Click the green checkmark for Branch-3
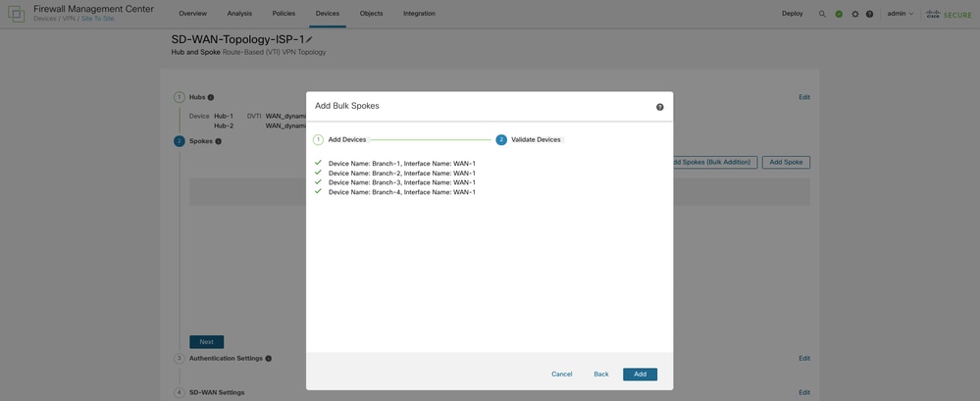 (318, 181)
